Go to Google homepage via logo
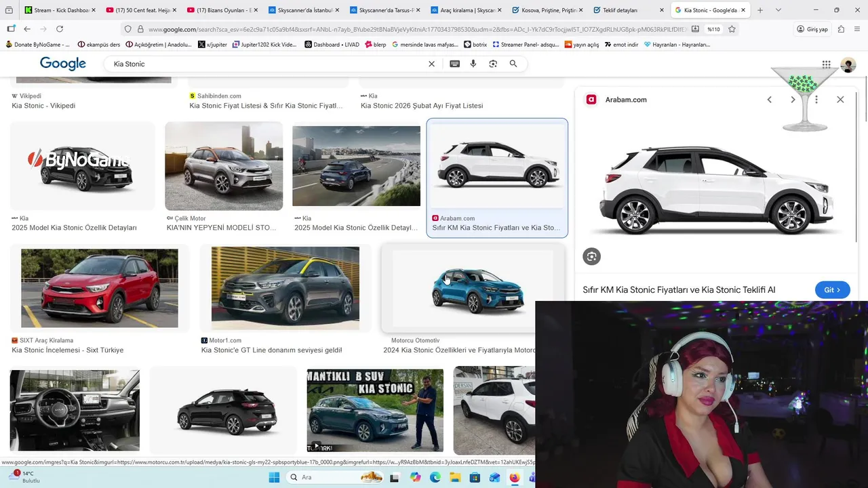 click(x=63, y=64)
